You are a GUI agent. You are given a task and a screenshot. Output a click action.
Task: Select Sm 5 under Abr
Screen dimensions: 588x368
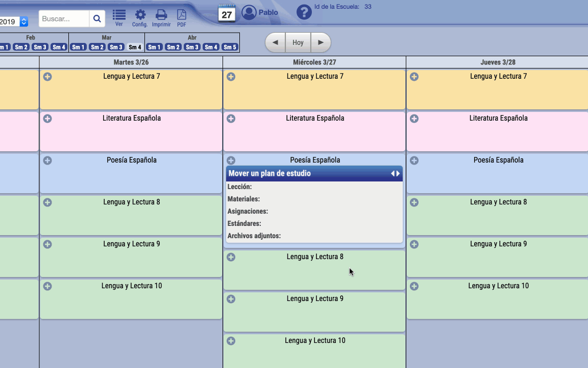click(230, 47)
